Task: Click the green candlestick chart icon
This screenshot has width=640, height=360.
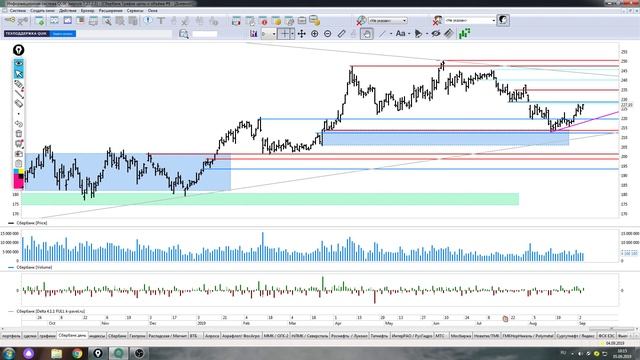Action: [x=464, y=33]
